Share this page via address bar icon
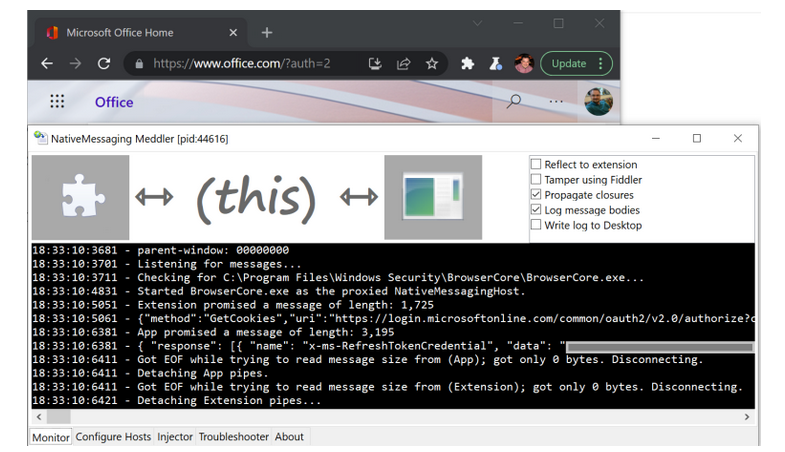 [x=404, y=64]
